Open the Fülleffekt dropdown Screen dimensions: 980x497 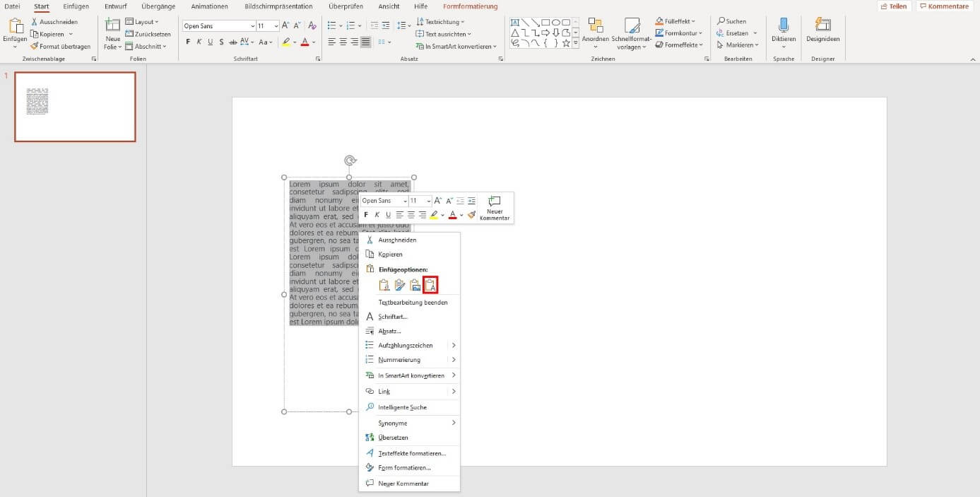675,21
